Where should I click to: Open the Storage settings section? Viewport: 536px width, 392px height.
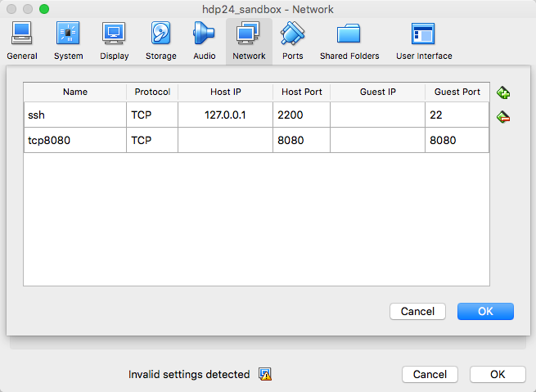(160, 40)
